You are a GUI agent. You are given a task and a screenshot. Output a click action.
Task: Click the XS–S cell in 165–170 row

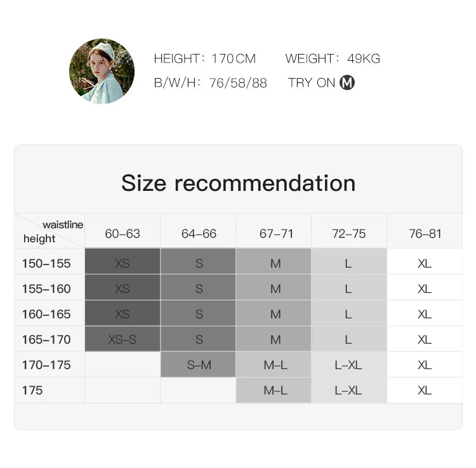122,339
